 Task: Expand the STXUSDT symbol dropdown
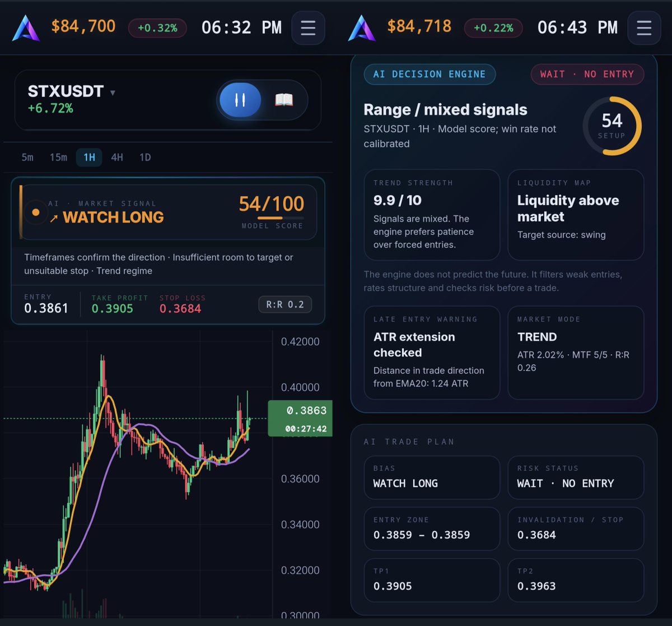(x=113, y=92)
